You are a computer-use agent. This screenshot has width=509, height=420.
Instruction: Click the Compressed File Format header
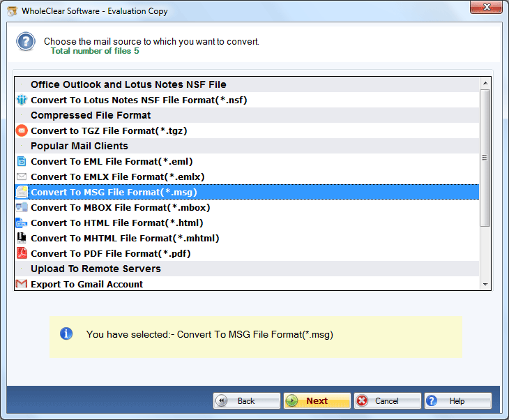(247, 115)
